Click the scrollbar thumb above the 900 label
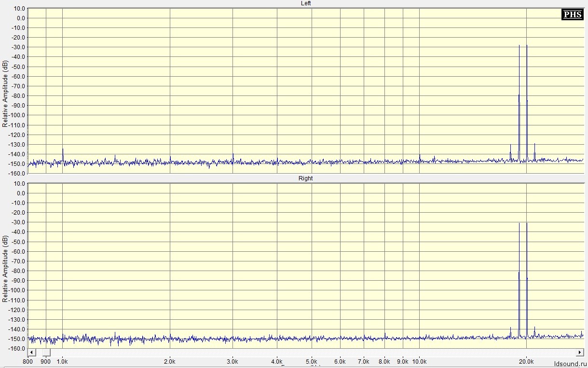 [47, 352]
